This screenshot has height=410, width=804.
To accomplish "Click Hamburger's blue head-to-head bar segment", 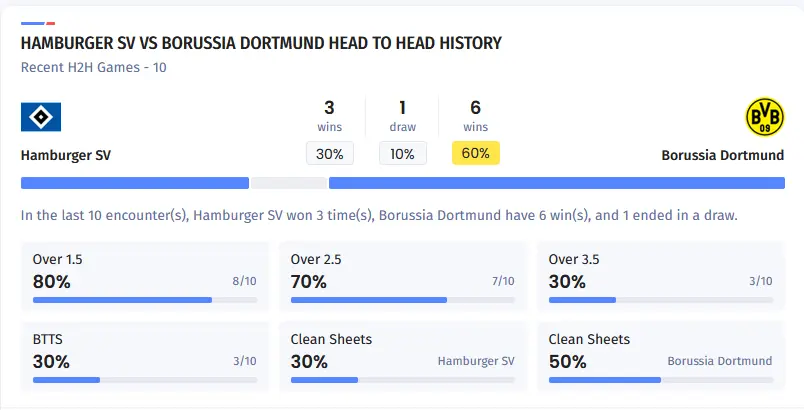I will tap(134, 183).
